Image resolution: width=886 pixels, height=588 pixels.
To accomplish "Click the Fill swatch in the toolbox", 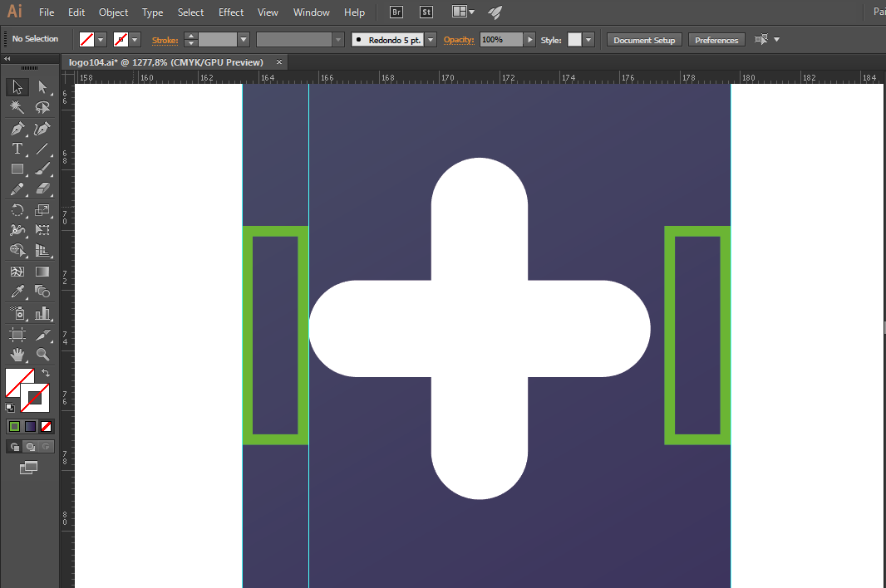I will click(15, 379).
